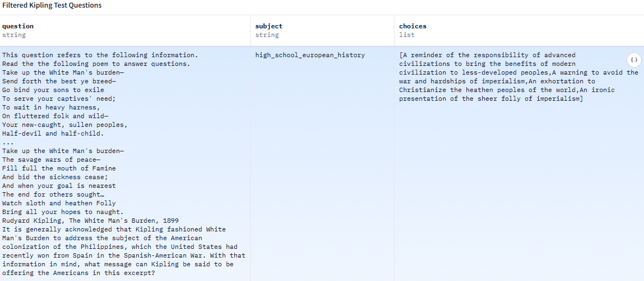Screen dimensions: 644x281
Task: Click the column divider between subject and choices
Action: click(x=394, y=30)
